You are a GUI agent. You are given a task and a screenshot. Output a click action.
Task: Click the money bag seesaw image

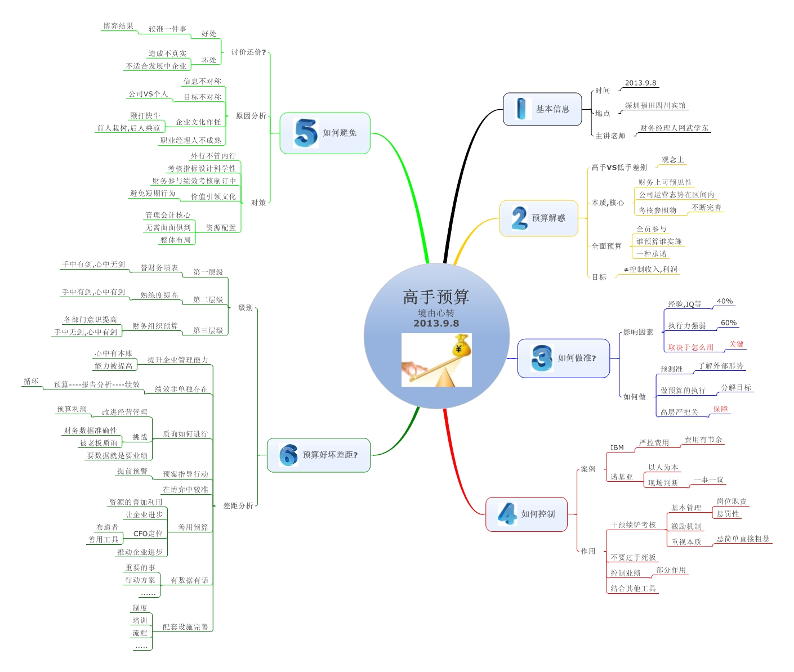[x=436, y=360]
